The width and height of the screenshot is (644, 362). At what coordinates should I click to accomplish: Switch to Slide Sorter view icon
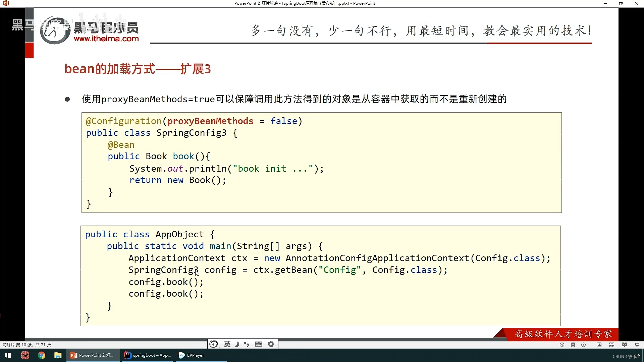(612, 345)
